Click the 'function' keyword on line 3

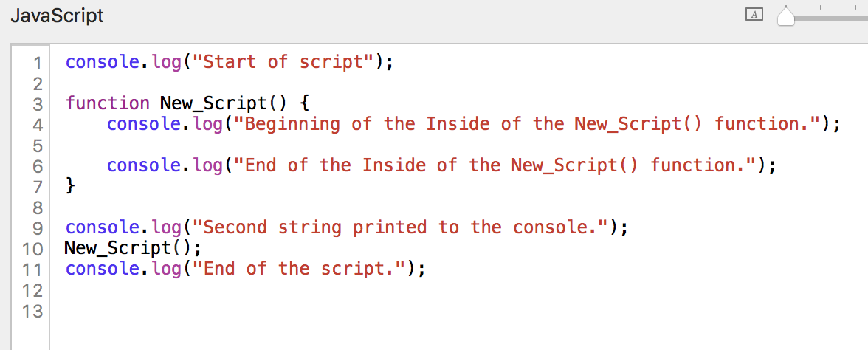point(107,103)
